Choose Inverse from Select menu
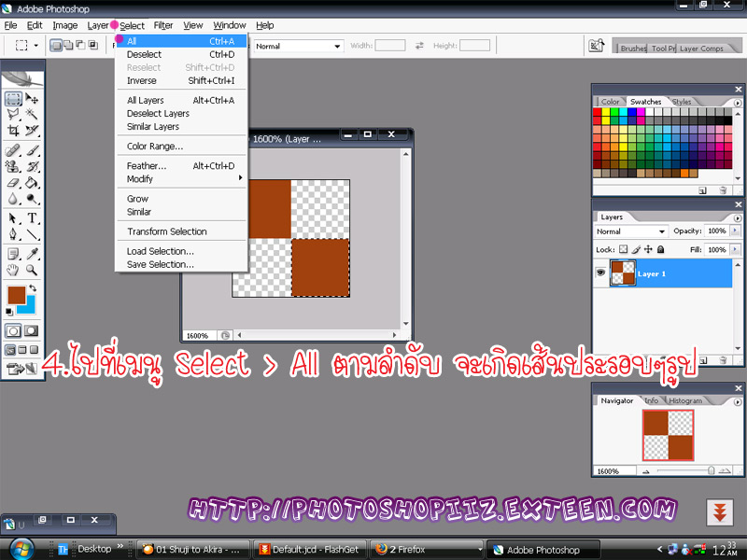747x560 pixels. tap(181, 80)
